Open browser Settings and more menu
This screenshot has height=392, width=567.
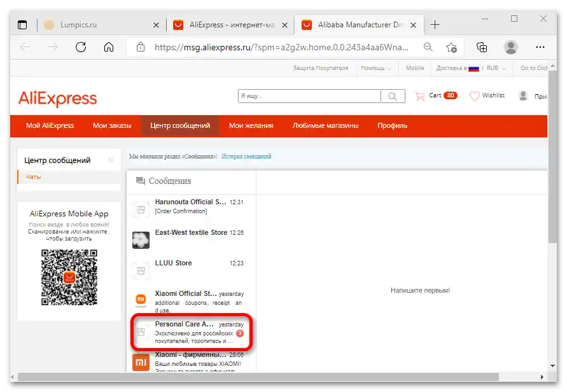[x=540, y=47]
